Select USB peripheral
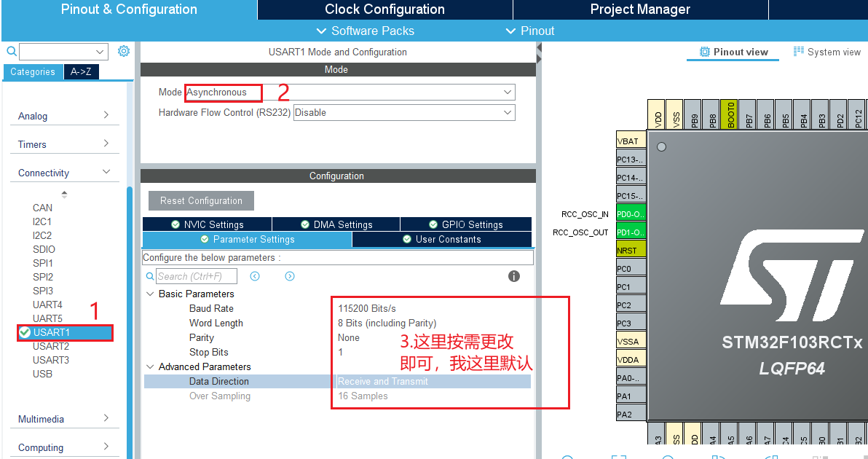 click(x=42, y=374)
